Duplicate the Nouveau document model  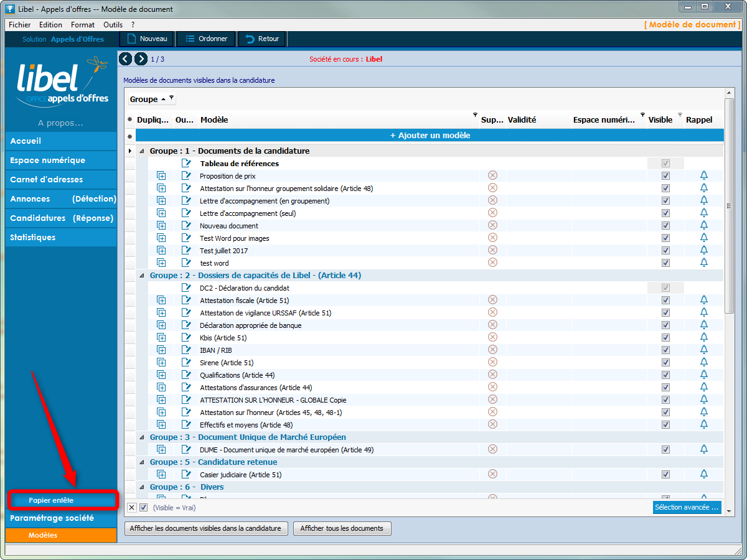161,226
